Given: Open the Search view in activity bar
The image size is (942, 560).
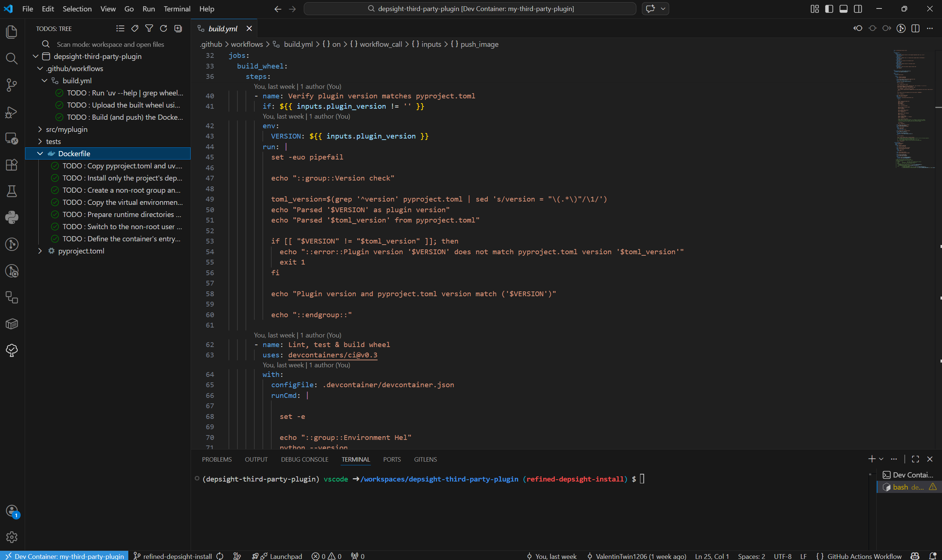Looking at the screenshot, I should pos(12,59).
